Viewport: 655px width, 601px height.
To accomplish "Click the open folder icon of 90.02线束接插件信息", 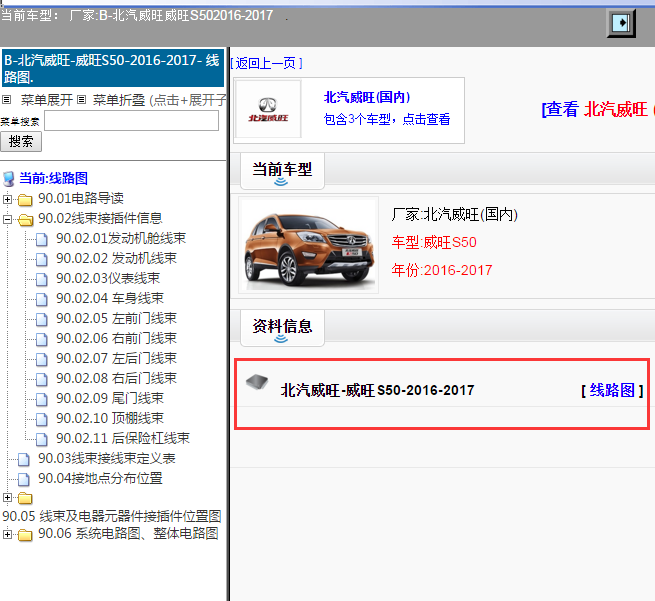I will 25,220.
